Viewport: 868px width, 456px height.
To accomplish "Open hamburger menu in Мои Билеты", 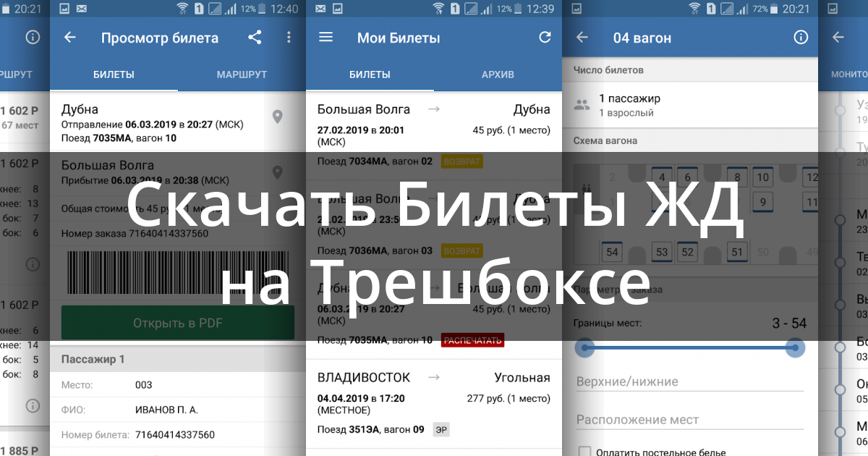I will click(326, 38).
